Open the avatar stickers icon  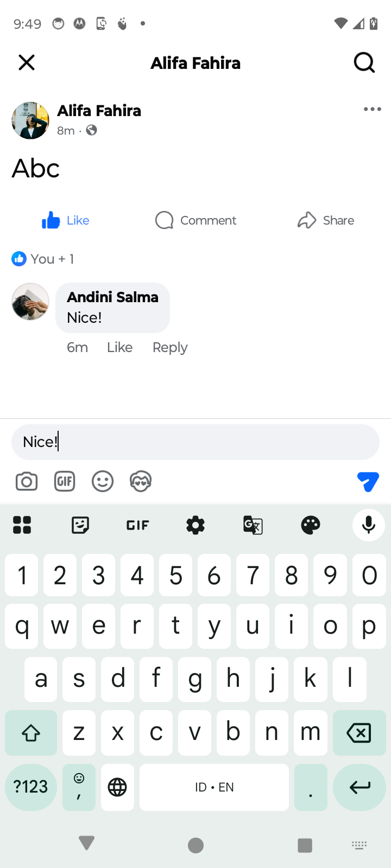pyautogui.click(x=141, y=481)
